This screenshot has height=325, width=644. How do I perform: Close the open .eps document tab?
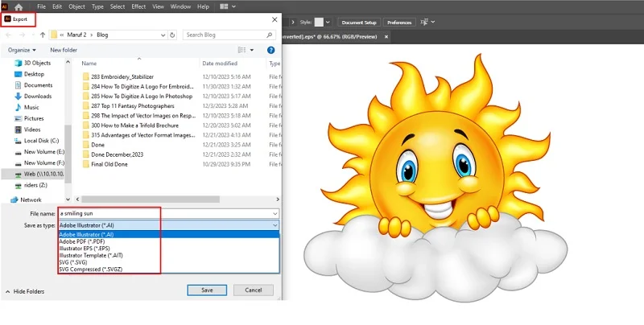point(386,36)
